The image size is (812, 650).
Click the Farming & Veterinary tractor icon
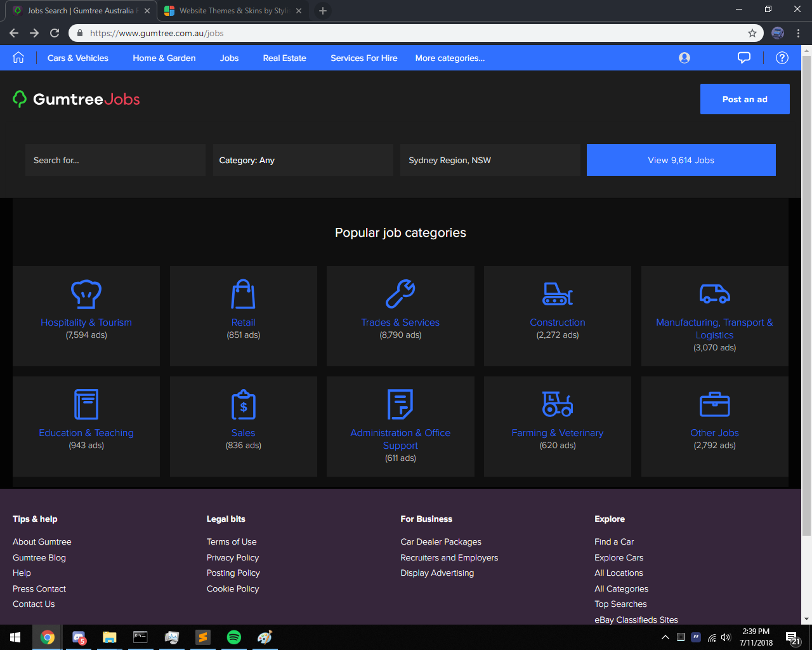(x=557, y=404)
